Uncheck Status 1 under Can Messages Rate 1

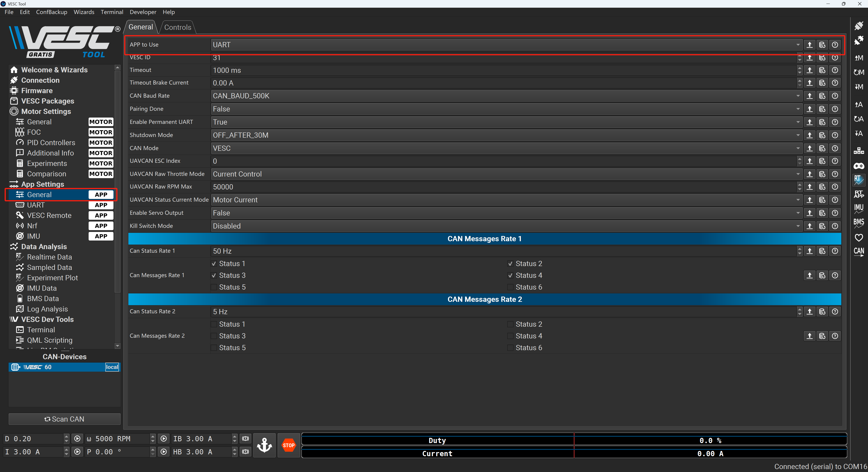[214, 264]
